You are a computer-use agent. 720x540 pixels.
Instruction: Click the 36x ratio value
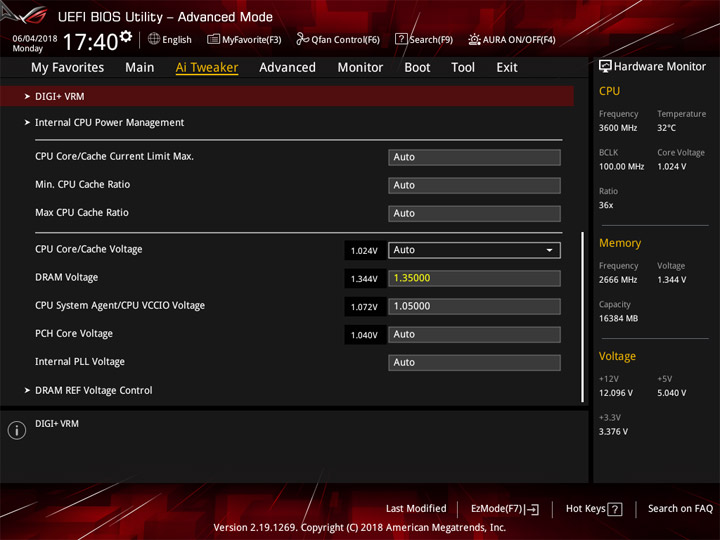click(606, 205)
